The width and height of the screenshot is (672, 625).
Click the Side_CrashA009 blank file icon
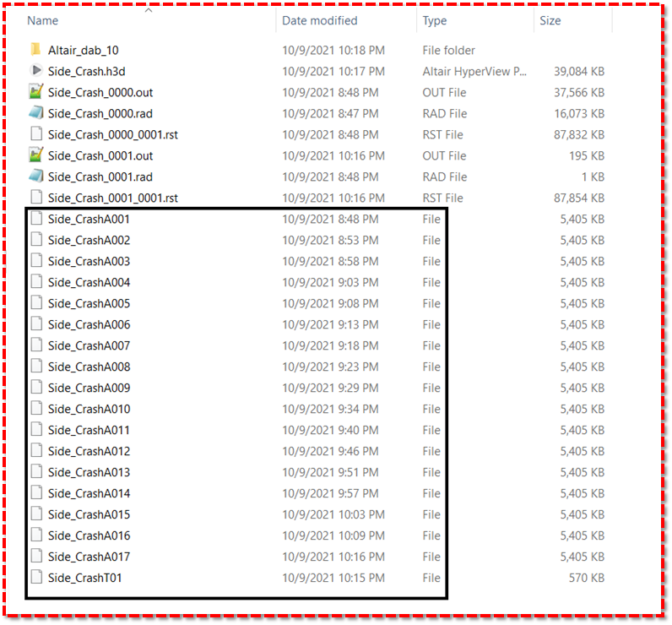coord(36,387)
